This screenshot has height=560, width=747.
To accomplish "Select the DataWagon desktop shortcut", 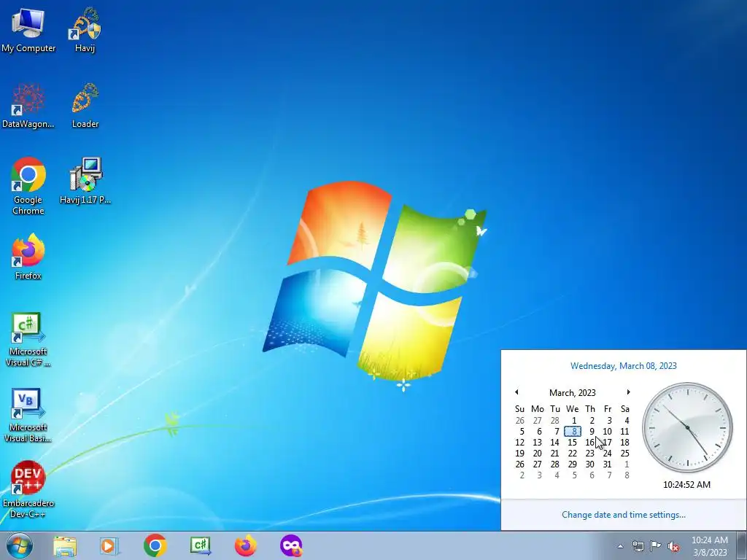I will [28, 106].
